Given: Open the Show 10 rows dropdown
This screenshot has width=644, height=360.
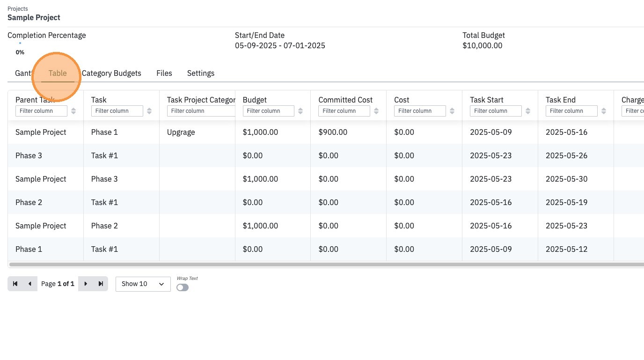Looking at the screenshot, I should (143, 284).
